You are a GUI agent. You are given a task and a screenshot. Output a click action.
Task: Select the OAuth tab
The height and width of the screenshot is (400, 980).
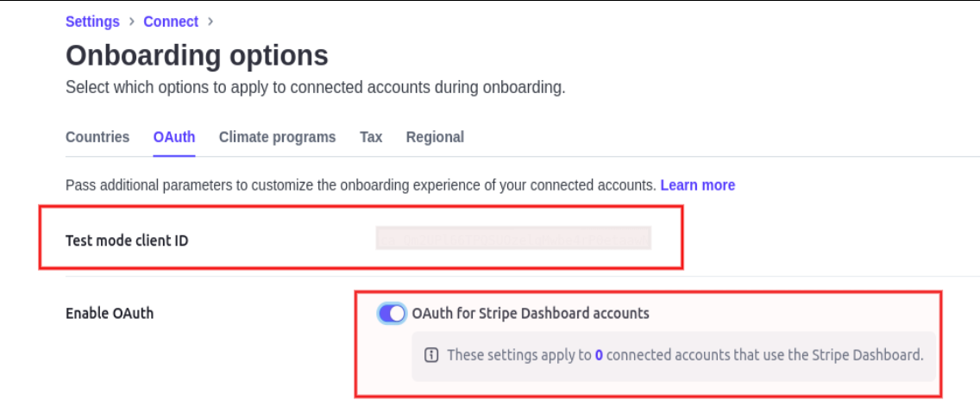point(174,137)
